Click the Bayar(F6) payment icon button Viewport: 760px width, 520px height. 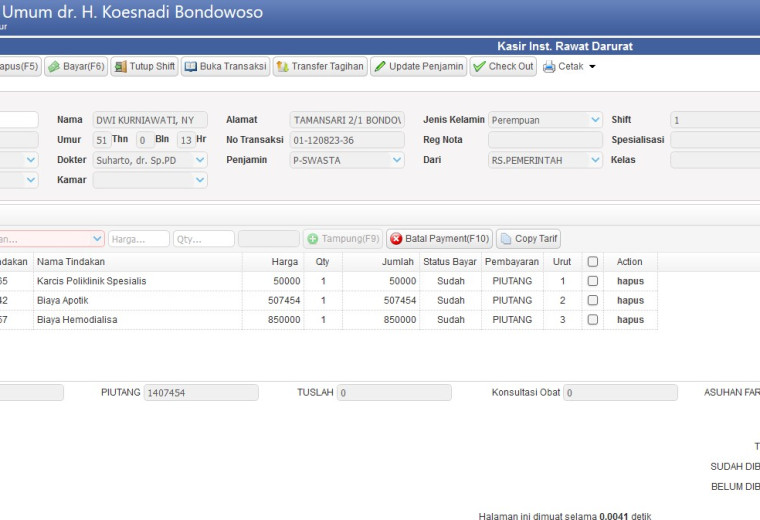click(x=54, y=66)
